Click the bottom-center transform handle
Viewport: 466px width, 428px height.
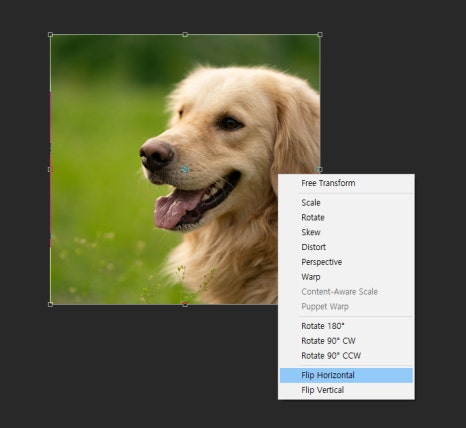point(185,304)
